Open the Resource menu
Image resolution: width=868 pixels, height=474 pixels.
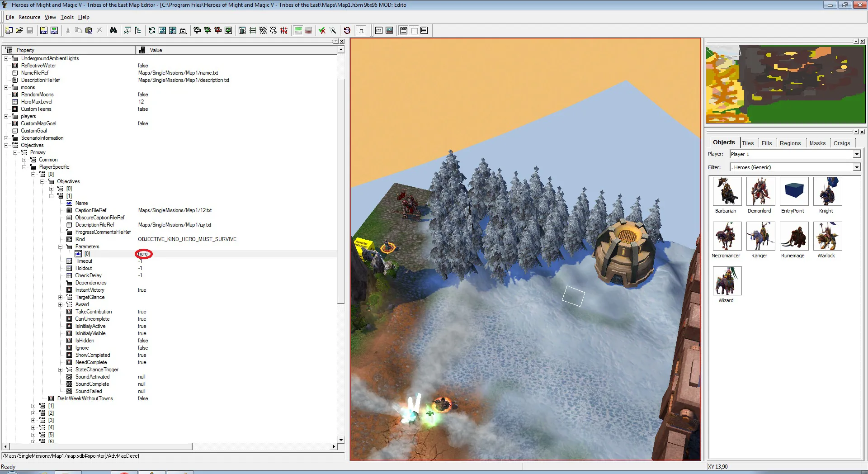[29, 17]
